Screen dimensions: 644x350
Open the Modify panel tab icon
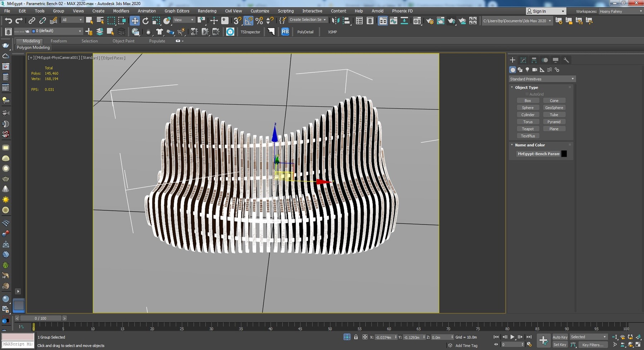523,60
